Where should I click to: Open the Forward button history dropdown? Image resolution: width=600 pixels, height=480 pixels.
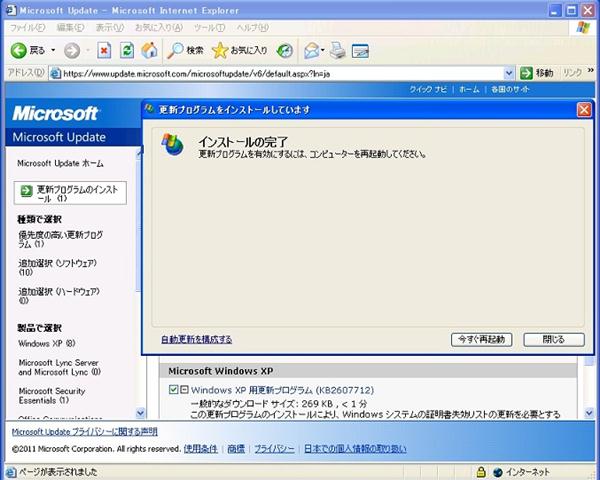[87, 50]
